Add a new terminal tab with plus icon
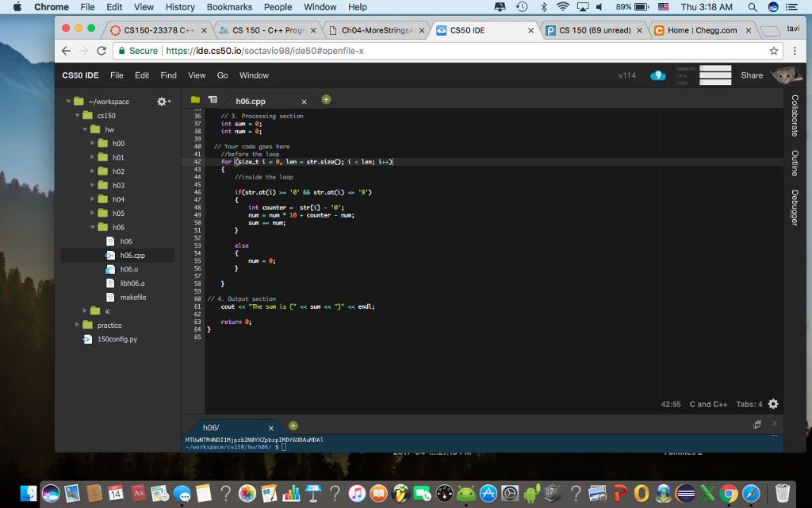Image resolution: width=812 pixels, height=508 pixels. [x=293, y=426]
